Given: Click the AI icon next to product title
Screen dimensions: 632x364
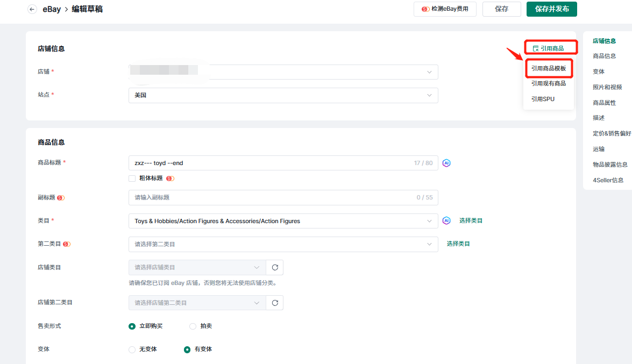Looking at the screenshot, I should [446, 163].
